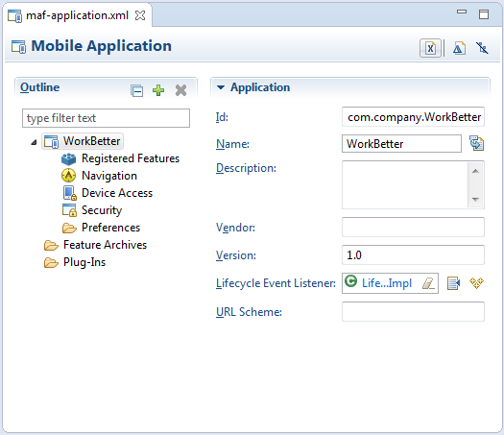Viewport: 504px width, 435px height.
Task: Click the Lifecycle Event Listener label link
Action: click(276, 283)
